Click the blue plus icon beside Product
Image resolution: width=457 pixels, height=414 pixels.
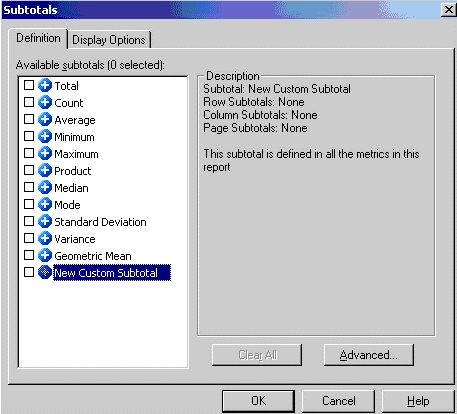point(45,170)
